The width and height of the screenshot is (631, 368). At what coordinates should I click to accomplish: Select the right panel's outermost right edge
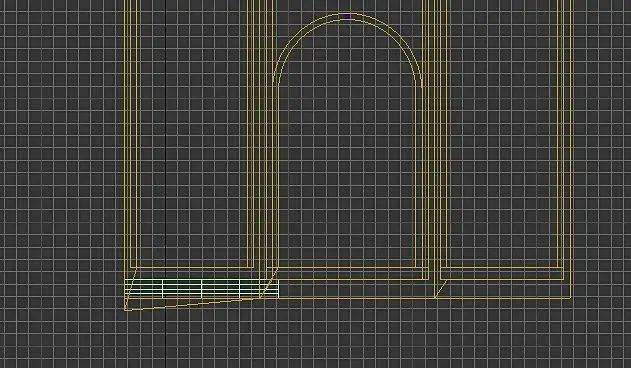tap(571, 149)
